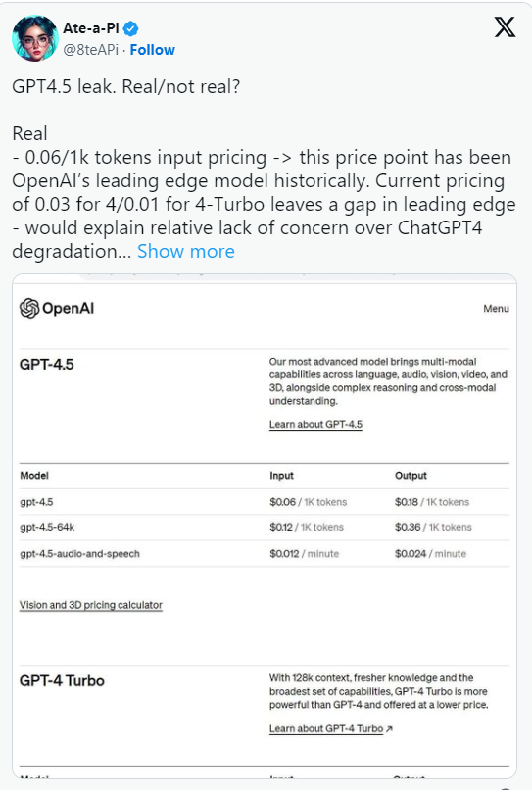This screenshot has height=790, width=532.
Task: Select the gpt-4.5-64k model row
Action: pyautogui.click(x=264, y=527)
